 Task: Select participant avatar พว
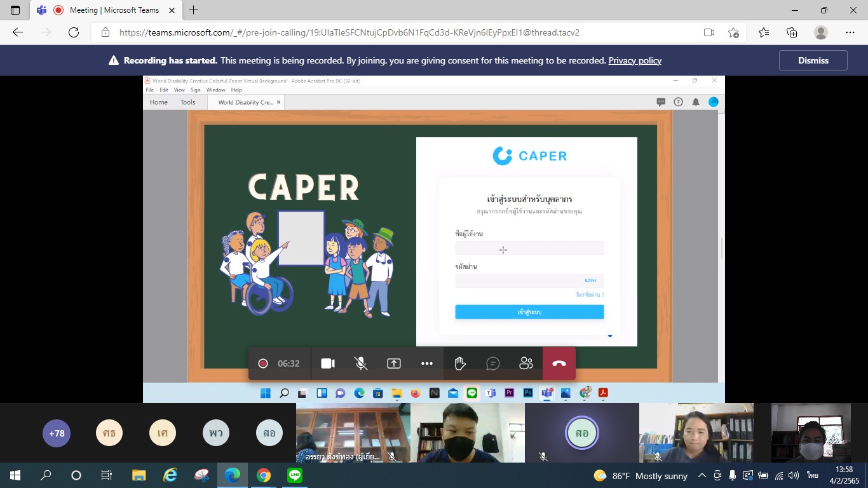(x=216, y=433)
